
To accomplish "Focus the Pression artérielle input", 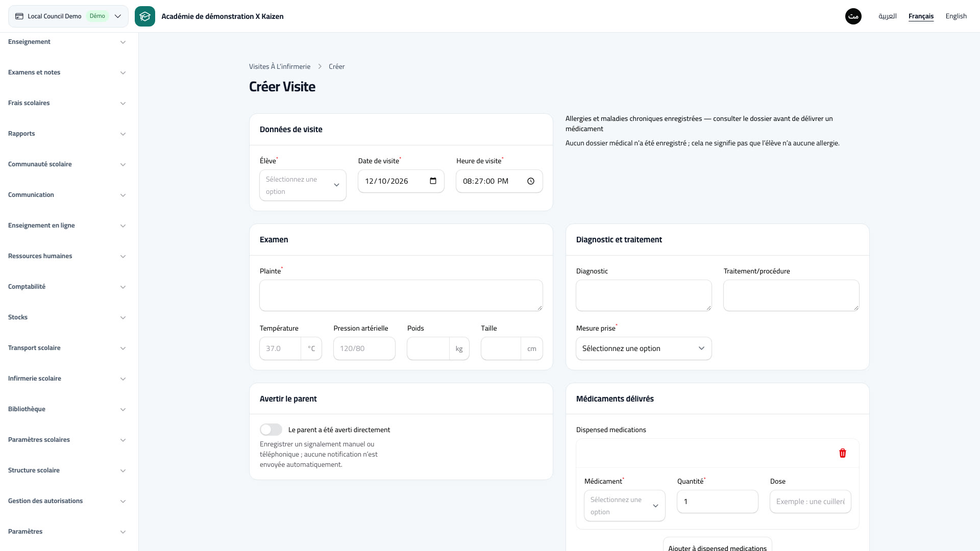I will point(364,348).
